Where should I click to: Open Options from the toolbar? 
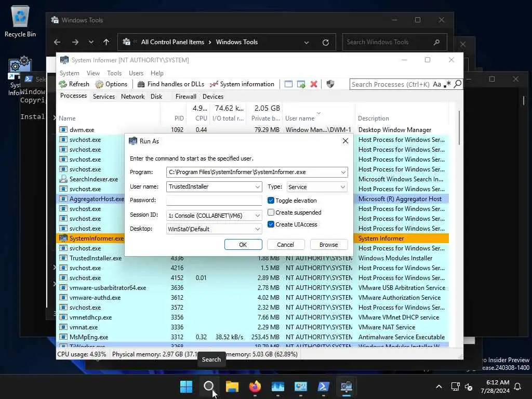click(111, 84)
